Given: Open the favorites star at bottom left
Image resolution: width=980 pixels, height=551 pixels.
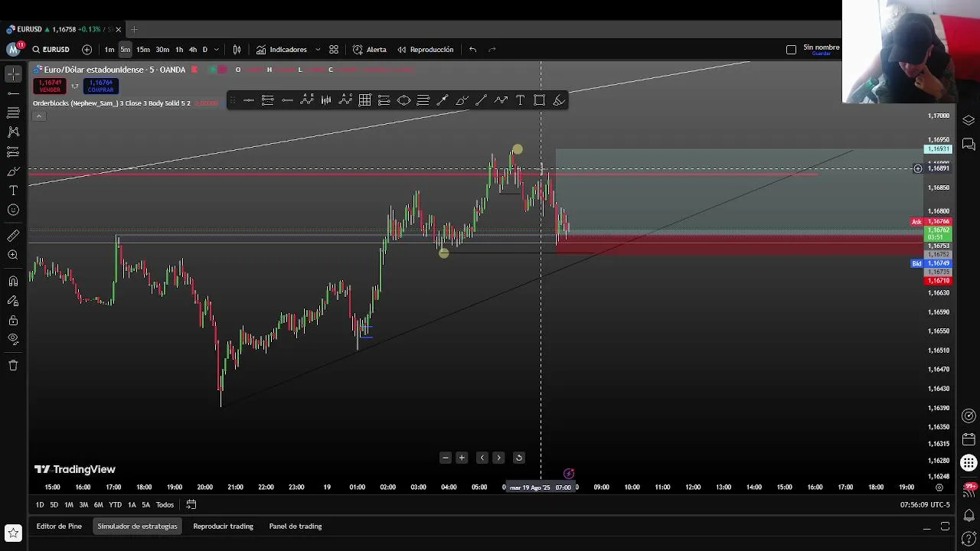Looking at the screenshot, I should (x=13, y=533).
